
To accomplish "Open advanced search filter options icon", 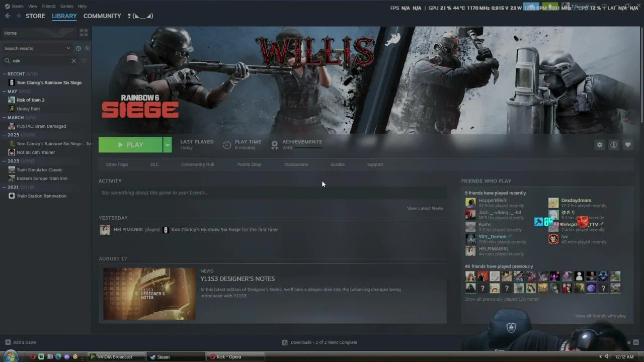I will 84,61.
